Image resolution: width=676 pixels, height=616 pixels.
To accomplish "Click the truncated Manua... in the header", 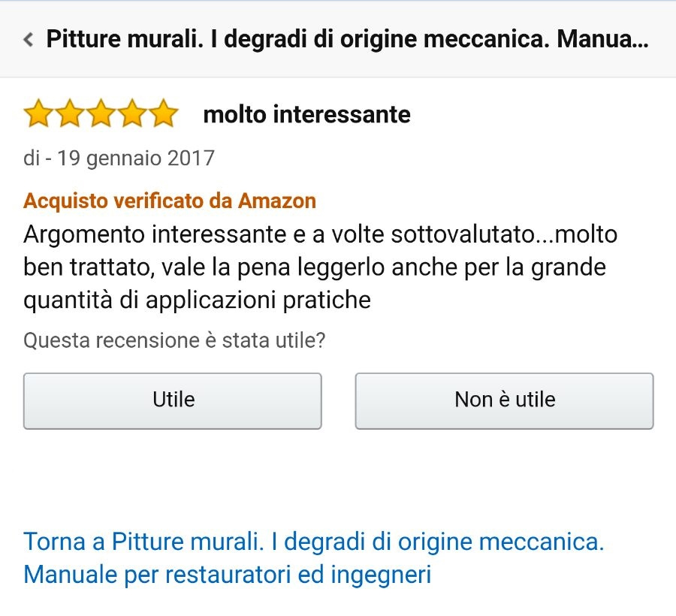I will 602,39.
